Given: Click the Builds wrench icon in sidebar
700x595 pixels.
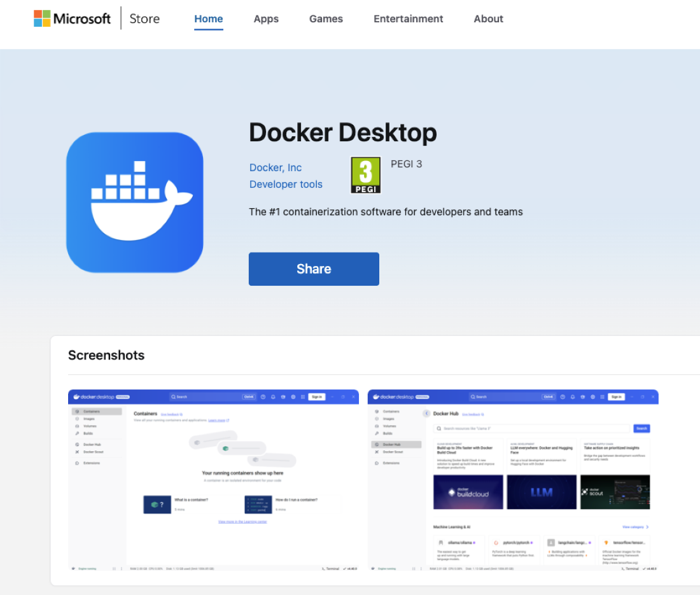Looking at the screenshot, I should 77,433.
